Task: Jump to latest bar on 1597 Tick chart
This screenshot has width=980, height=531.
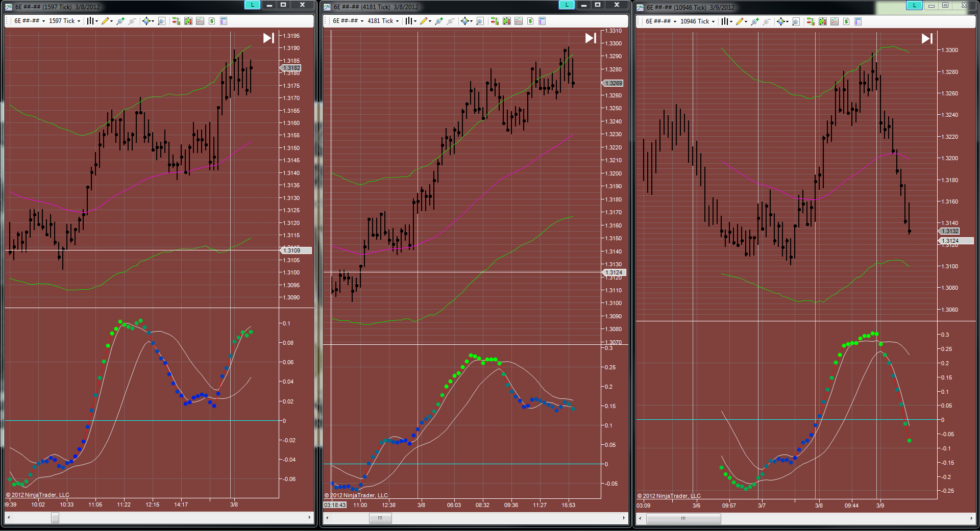Action: 269,38
